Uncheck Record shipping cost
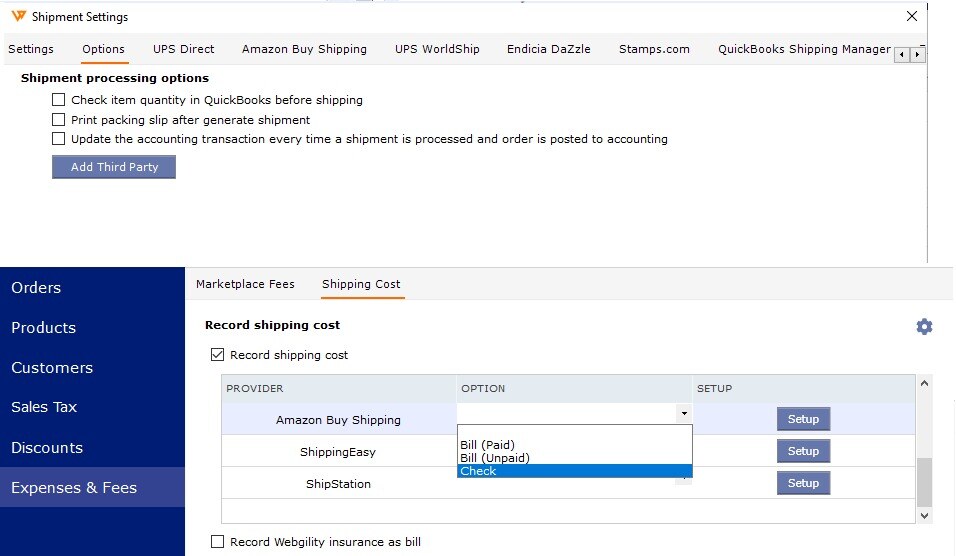This screenshot has height=556, width=956. point(217,355)
